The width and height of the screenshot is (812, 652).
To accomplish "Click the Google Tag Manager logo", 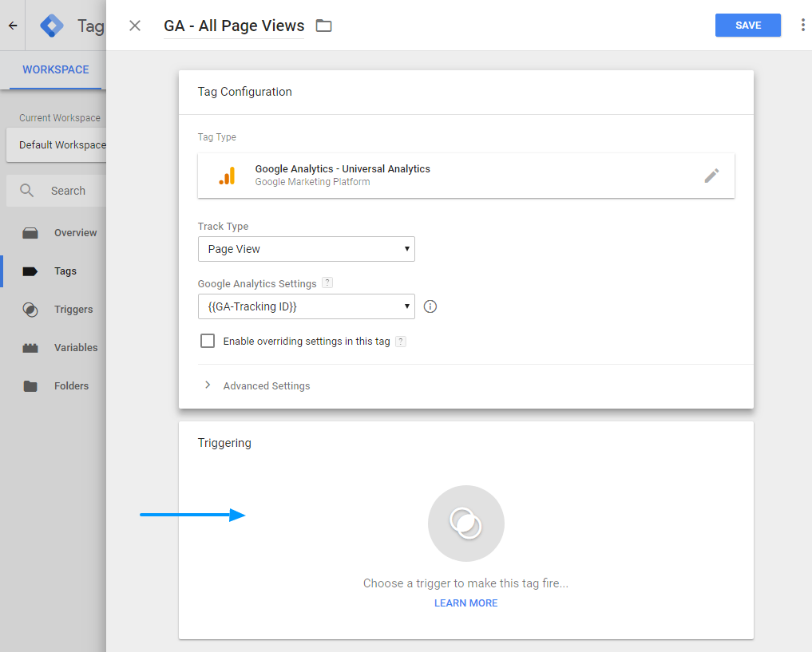I will pyautogui.click(x=52, y=26).
